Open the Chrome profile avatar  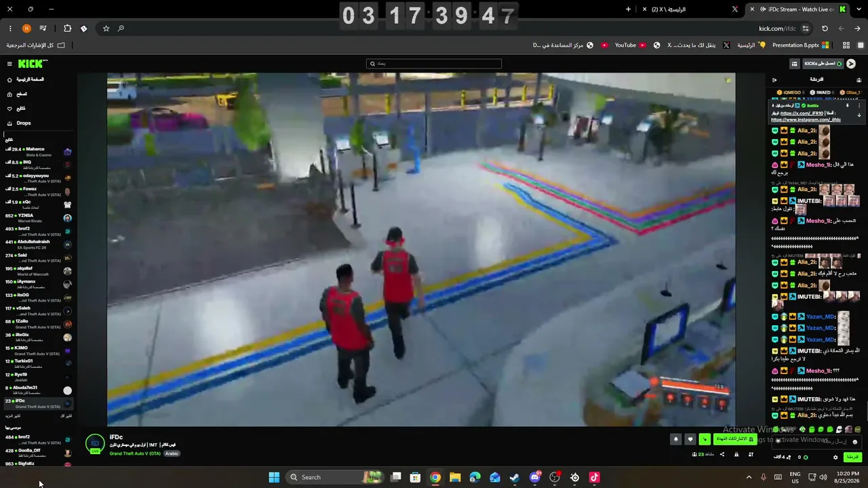26,28
